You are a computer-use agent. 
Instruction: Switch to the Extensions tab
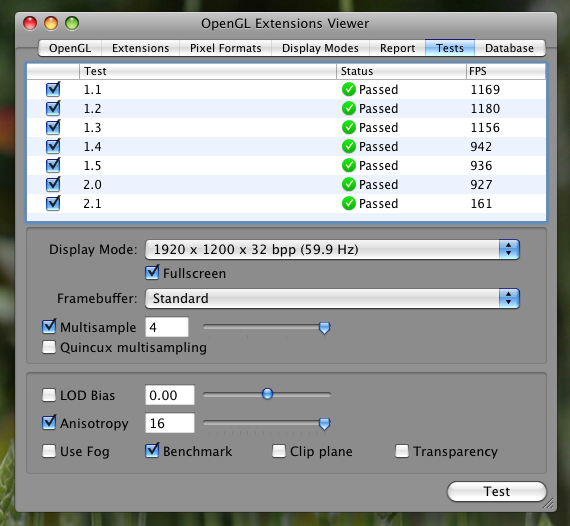point(140,48)
